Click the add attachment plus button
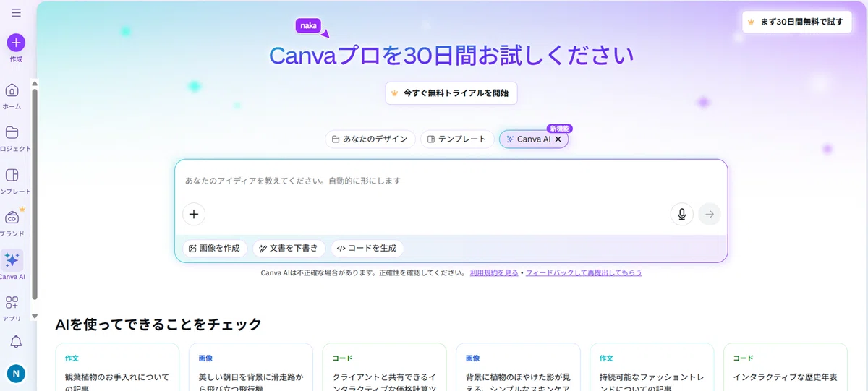The image size is (868, 391). tap(194, 214)
